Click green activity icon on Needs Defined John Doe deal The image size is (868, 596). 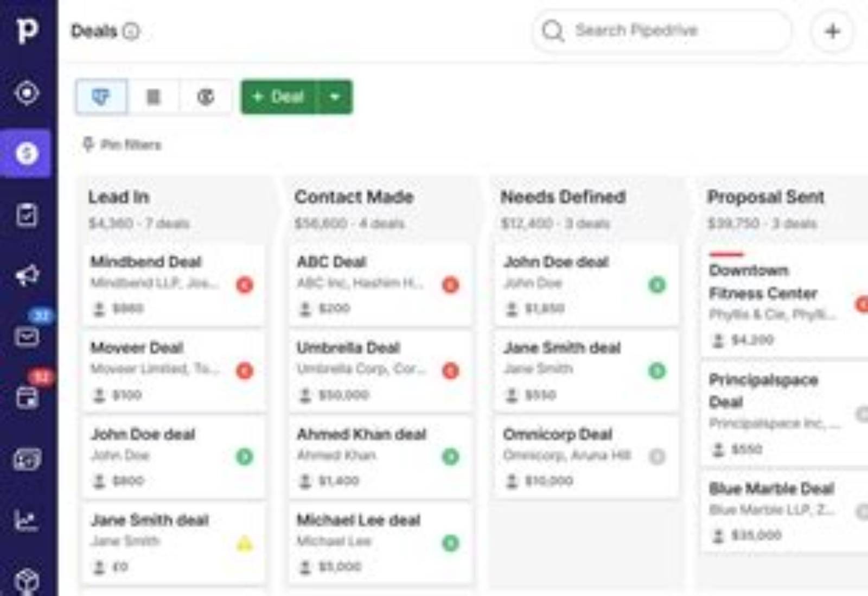[657, 285]
